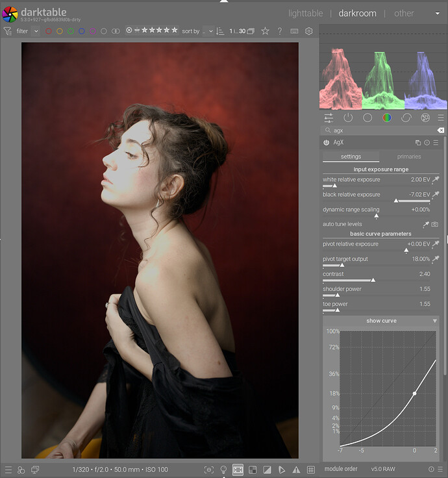Toggle the red color label filter

pos(49,31)
